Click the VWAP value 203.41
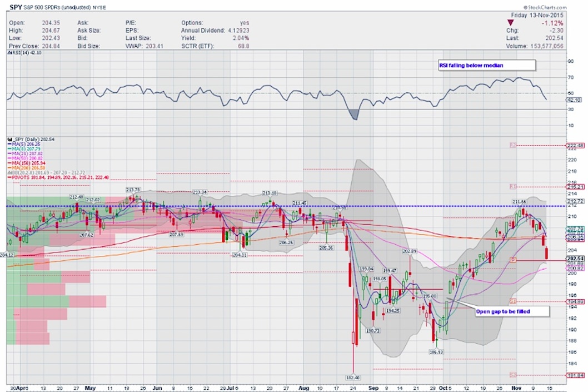This screenshot has width=588, height=392. tap(154, 46)
